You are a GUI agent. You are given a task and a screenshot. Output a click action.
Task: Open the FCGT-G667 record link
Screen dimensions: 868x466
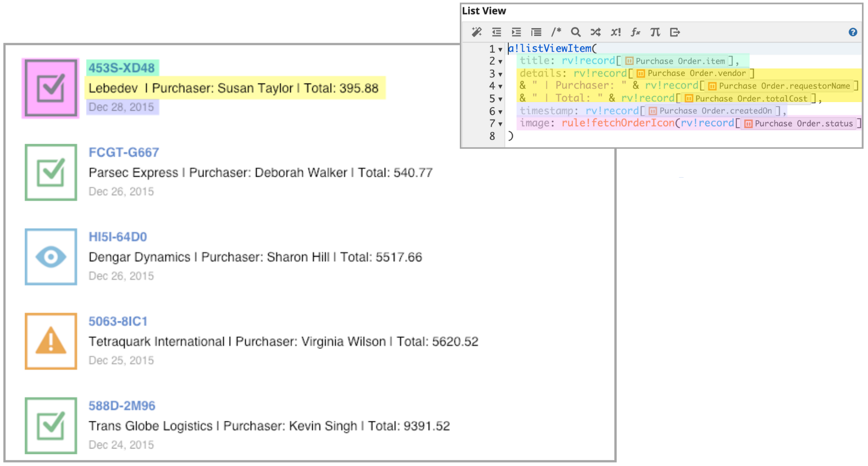point(124,152)
